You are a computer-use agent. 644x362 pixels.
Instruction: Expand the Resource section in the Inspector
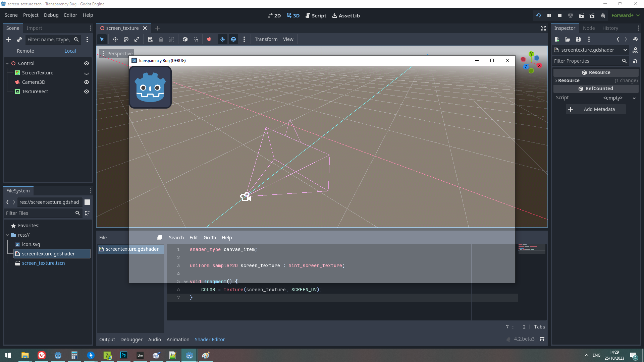point(556,80)
